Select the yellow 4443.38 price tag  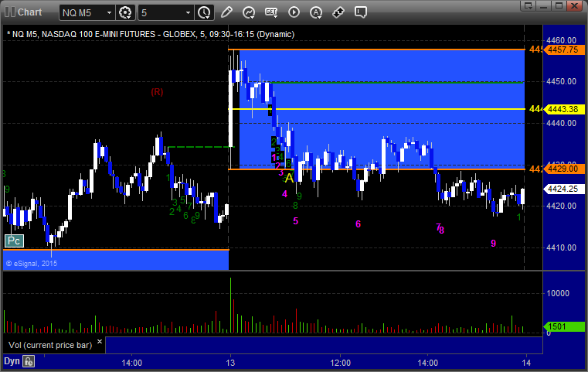[563, 109]
